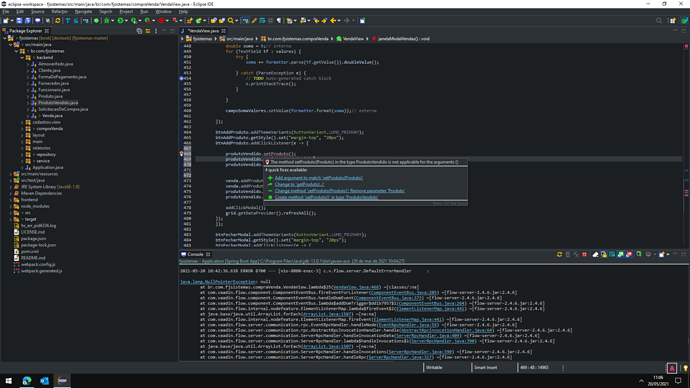Open the Project menu
The height and width of the screenshot is (388, 690).
(126, 11)
